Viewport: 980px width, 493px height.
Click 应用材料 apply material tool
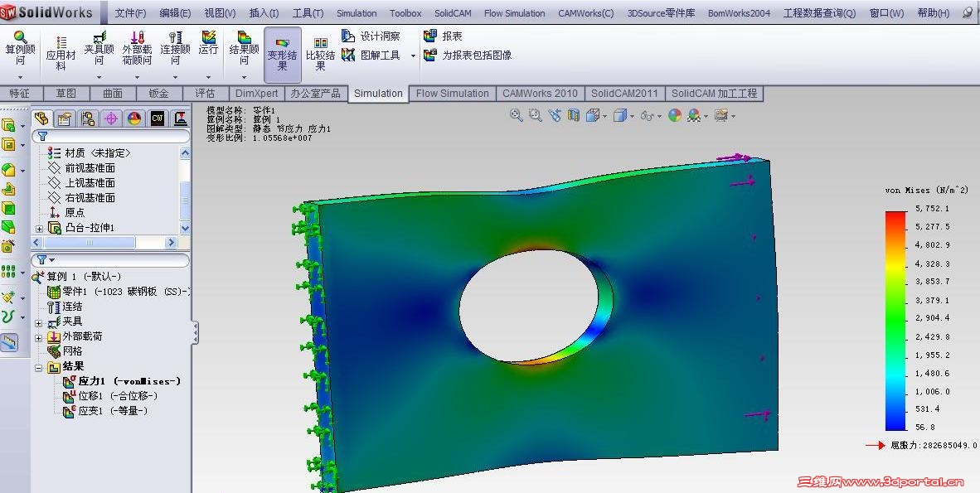[61, 52]
